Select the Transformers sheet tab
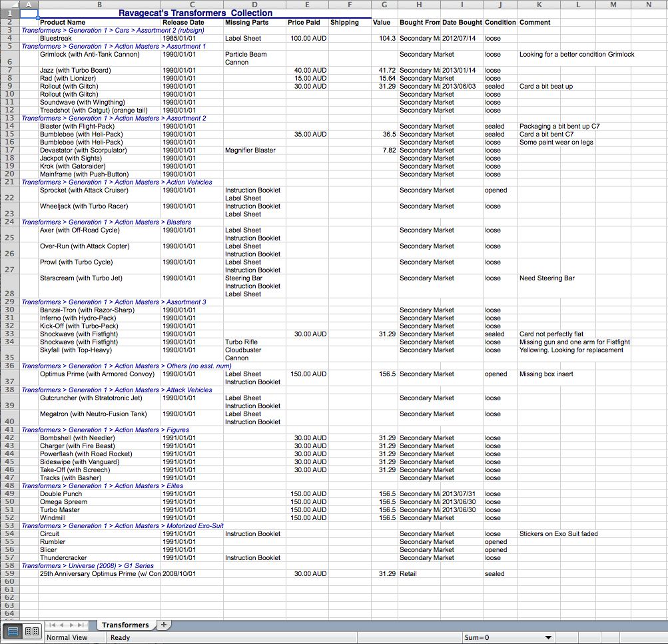 125,625
